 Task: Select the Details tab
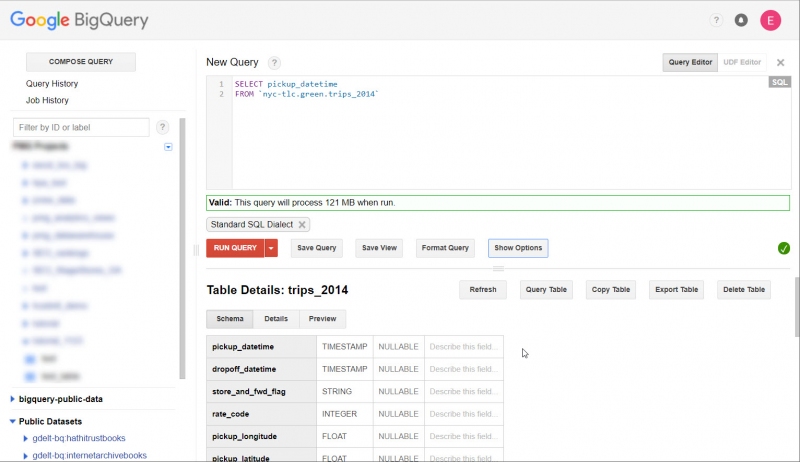tap(276, 319)
